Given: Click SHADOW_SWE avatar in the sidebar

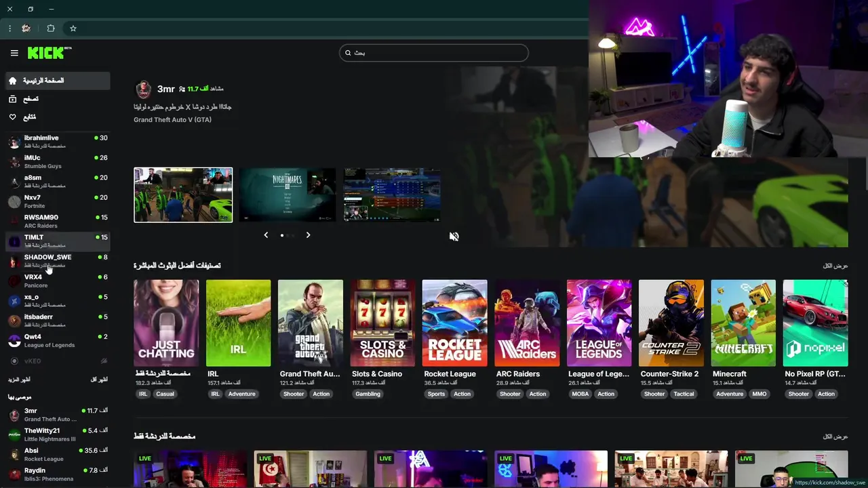Looking at the screenshot, I should (14, 261).
